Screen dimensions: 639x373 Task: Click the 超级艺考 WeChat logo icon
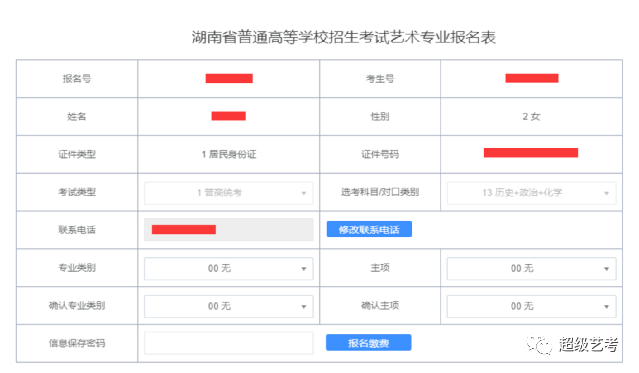[x=539, y=344]
